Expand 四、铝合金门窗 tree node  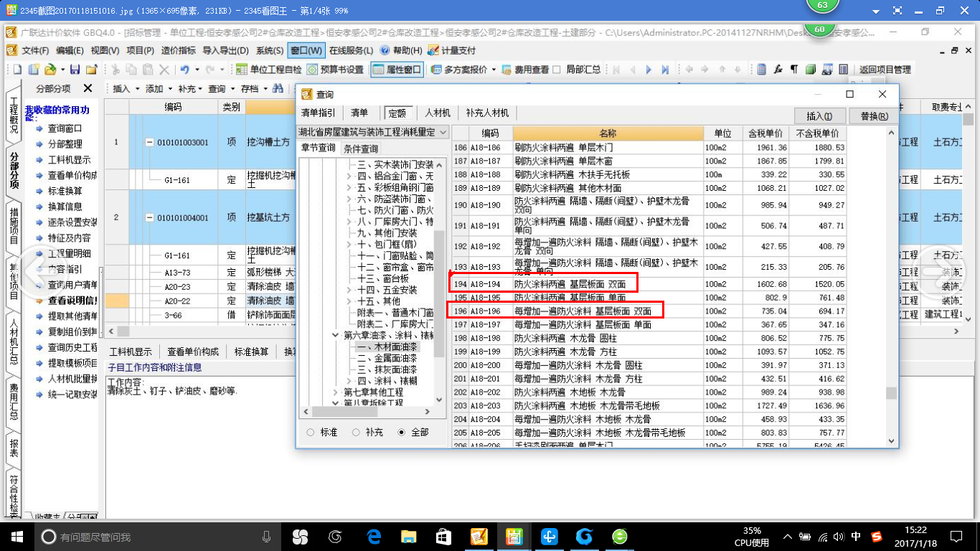[350, 176]
